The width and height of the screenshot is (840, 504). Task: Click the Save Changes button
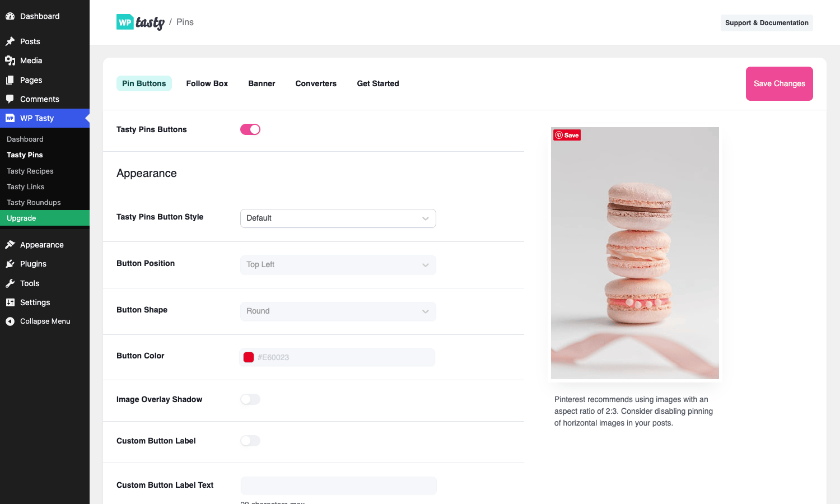[780, 83]
